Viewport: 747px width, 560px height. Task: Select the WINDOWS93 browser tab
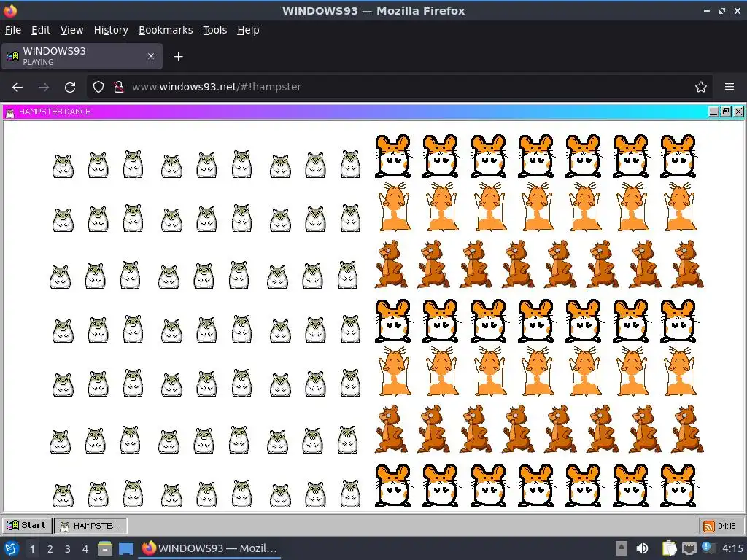(82, 56)
